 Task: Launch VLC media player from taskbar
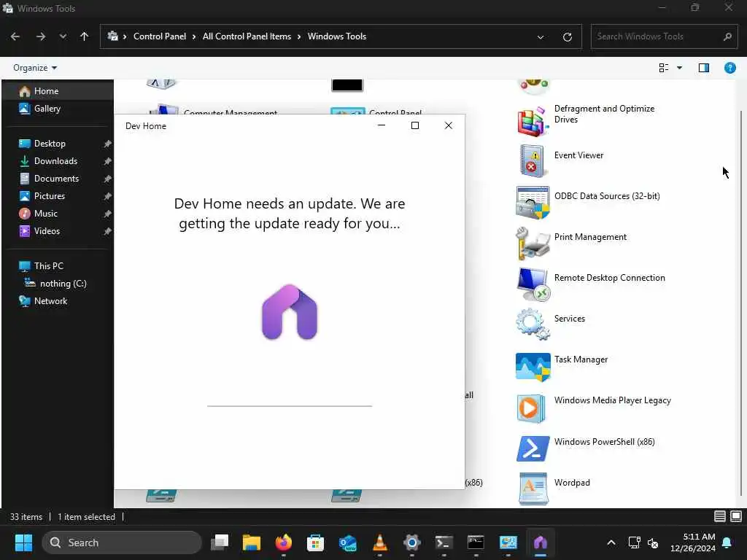tap(379, 542)
